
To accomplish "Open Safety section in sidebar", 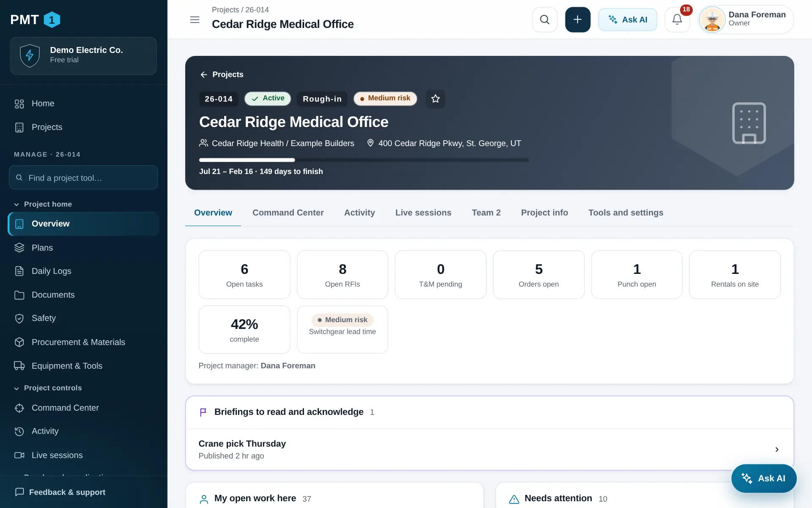I will 83,318.
